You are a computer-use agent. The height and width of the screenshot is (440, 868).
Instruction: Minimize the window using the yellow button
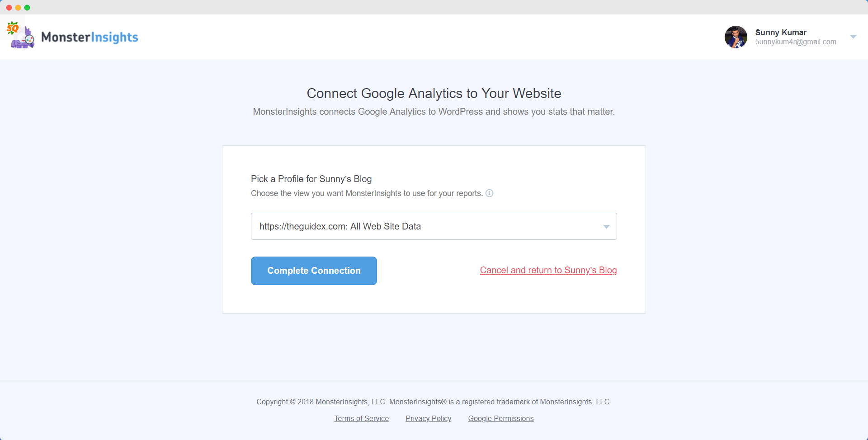pyautogui.click(x=18, y=8)
